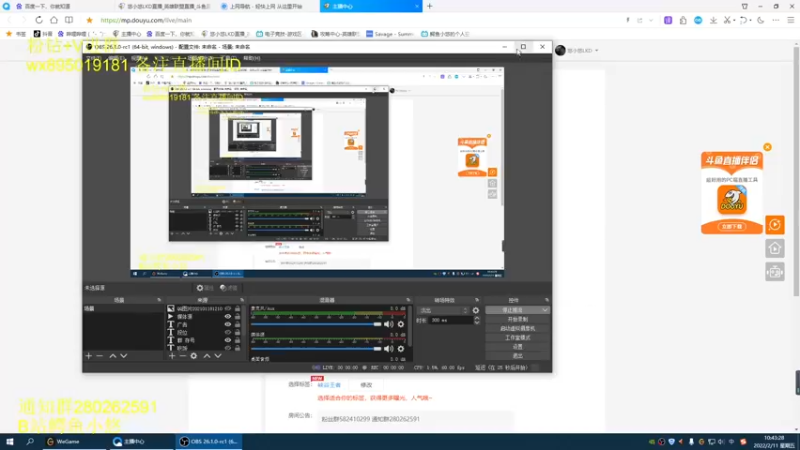Viewport: 800px width, 450px height.
Task: Remove the selected scene with the minus icon
Action: coord(99,356)
